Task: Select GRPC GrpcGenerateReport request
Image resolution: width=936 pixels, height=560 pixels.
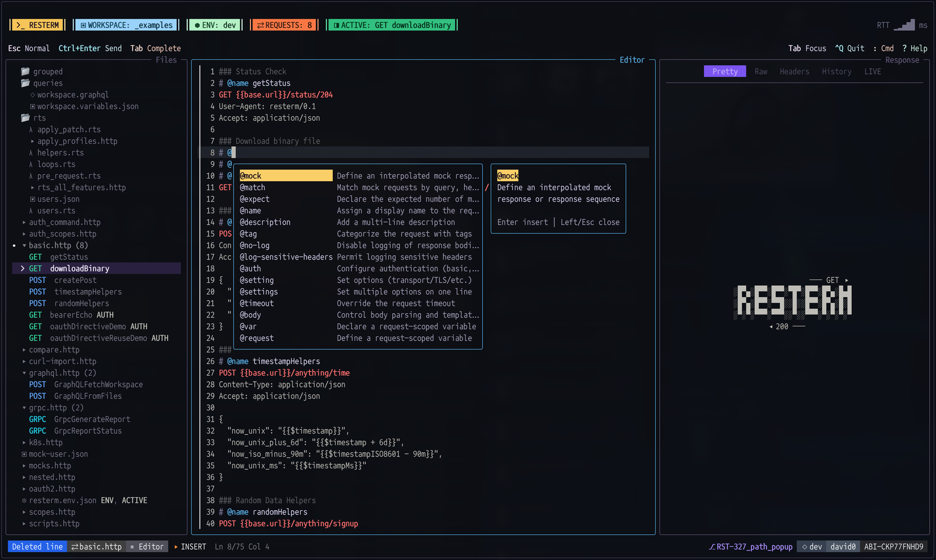Action: point(80,419)
